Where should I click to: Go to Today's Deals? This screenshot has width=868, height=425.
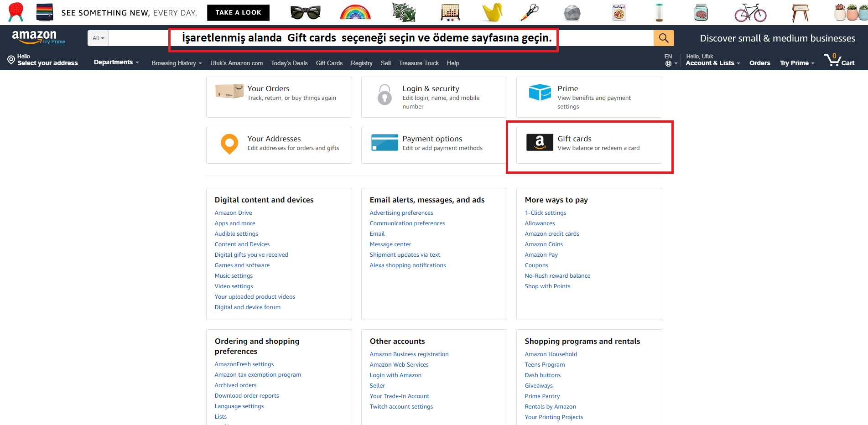[289, 63]
